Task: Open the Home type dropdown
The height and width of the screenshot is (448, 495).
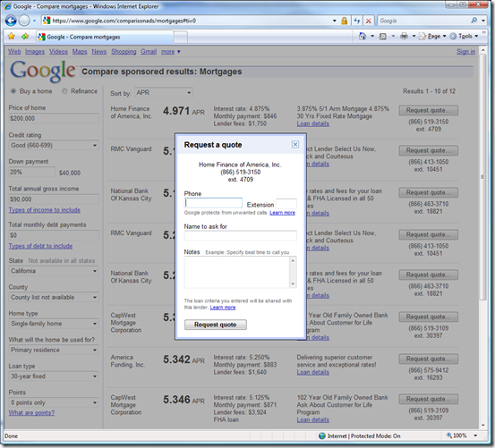Action: coord(54,324)
